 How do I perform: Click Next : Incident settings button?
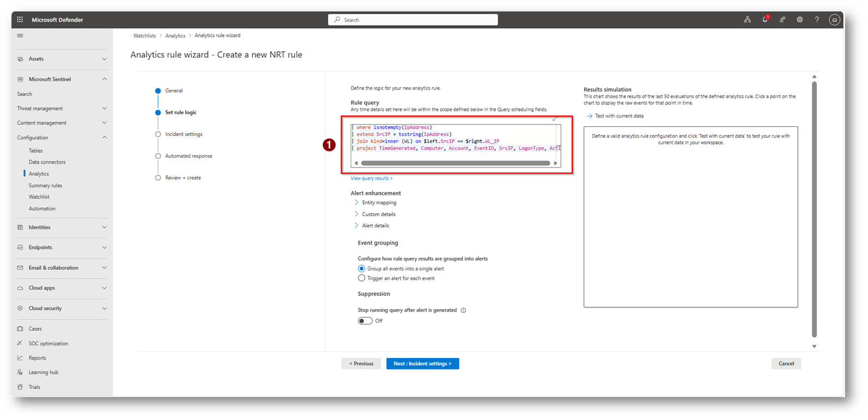[x=423, y=363]
